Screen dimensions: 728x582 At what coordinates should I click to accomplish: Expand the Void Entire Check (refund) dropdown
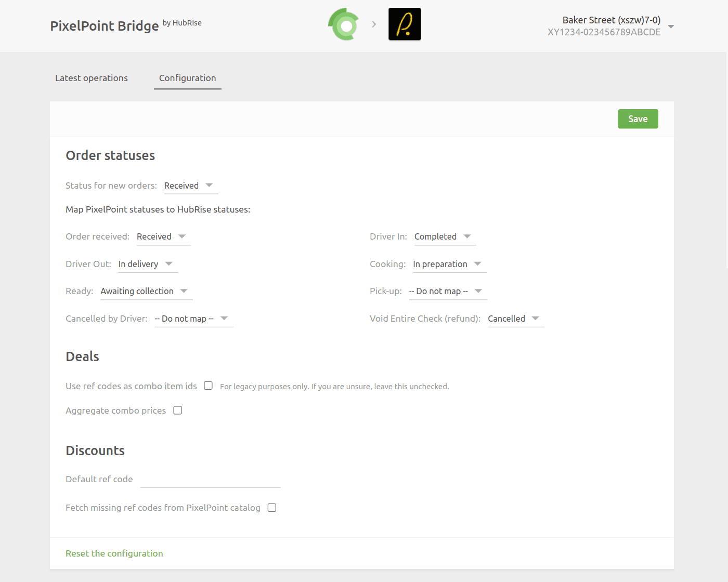tap(516, 319)
